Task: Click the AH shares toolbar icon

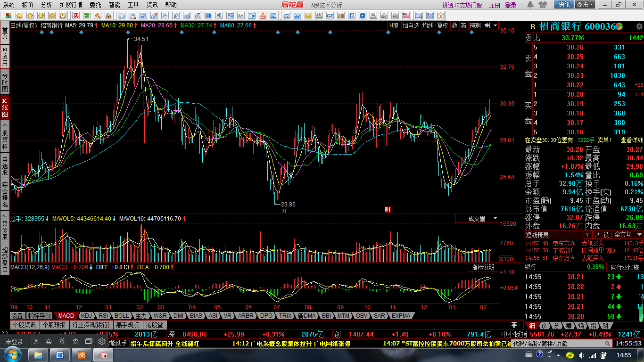Action: tap(240, 16)
